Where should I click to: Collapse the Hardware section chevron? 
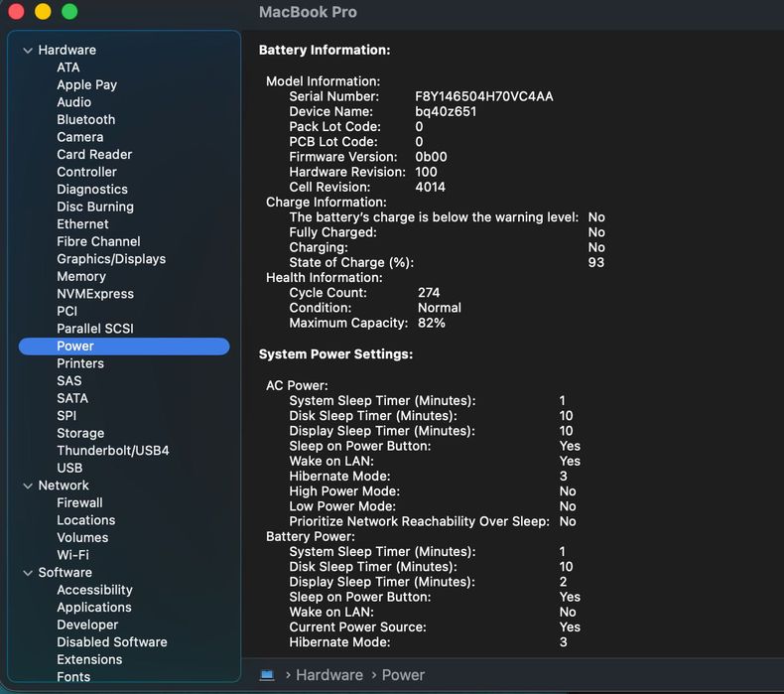pos(28,51)
